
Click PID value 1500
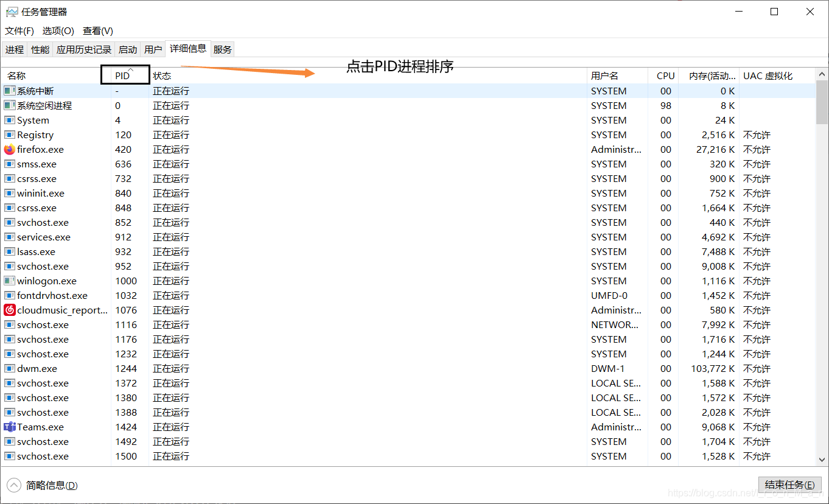[x=126, y=456]
